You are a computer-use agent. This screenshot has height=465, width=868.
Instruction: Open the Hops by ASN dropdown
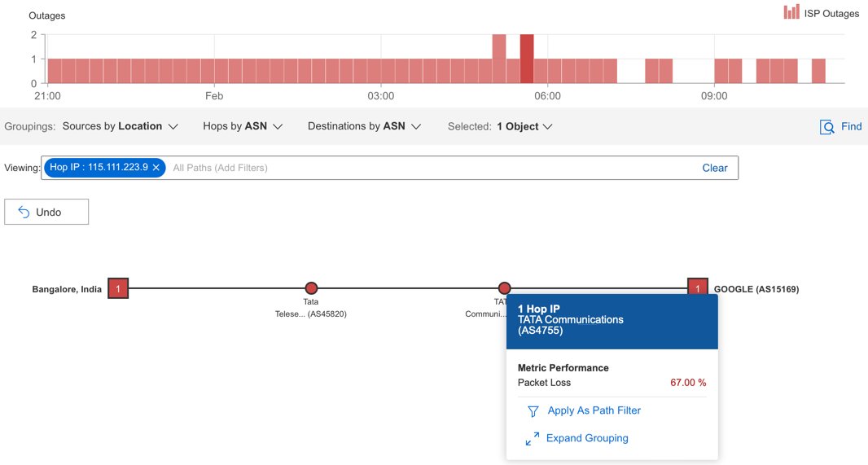pyautogui.click(x=243, y=126)
